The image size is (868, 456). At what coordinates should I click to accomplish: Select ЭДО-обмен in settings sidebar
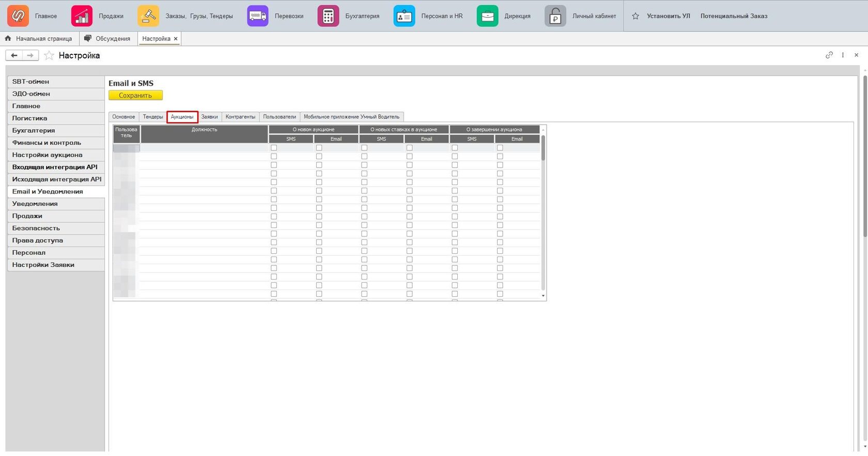point(56,94)
